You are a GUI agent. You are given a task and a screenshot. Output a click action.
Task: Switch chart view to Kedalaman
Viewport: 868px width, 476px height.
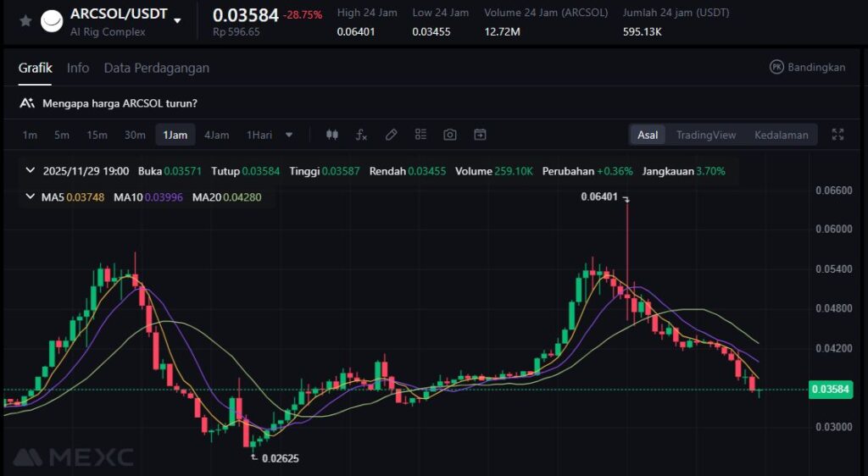(x=781, y=135)
